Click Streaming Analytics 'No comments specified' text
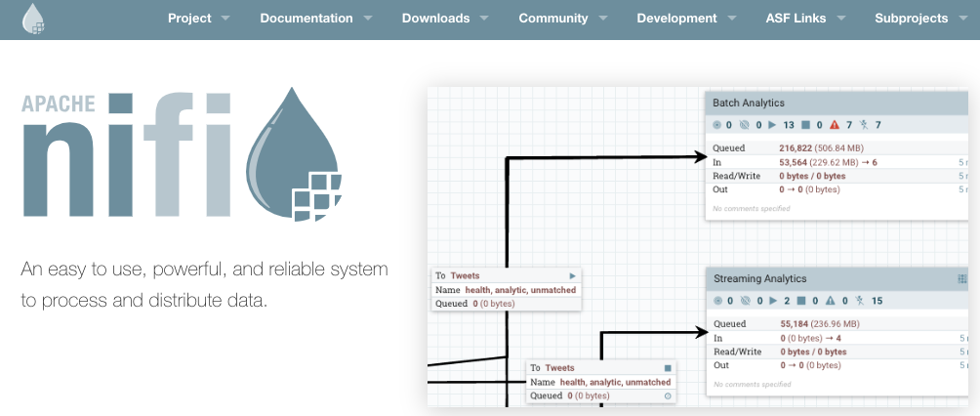 point(753,384)
